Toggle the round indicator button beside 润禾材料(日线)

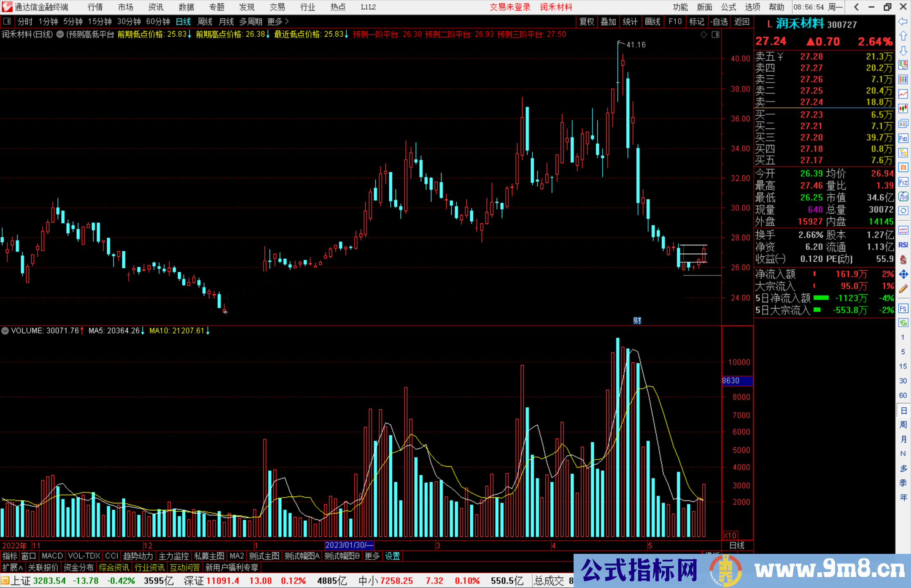[x=60, y=35]
